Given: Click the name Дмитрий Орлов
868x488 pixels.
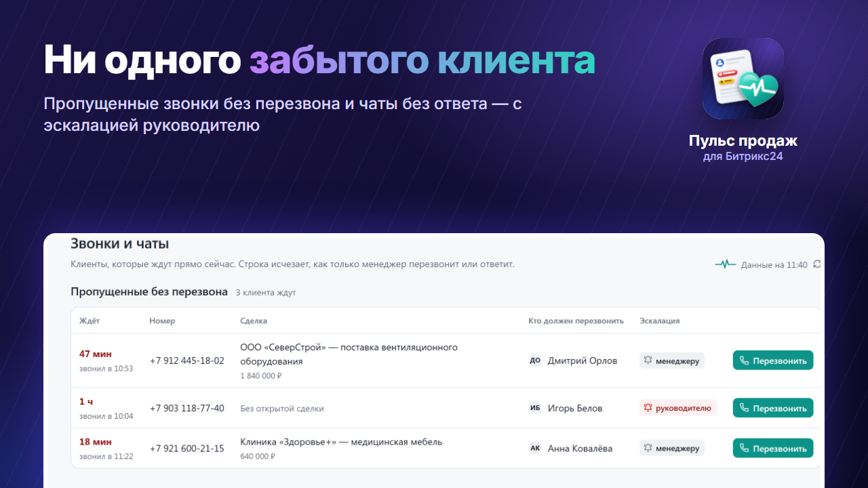Looking at the screenshot, I should [583, 361].
